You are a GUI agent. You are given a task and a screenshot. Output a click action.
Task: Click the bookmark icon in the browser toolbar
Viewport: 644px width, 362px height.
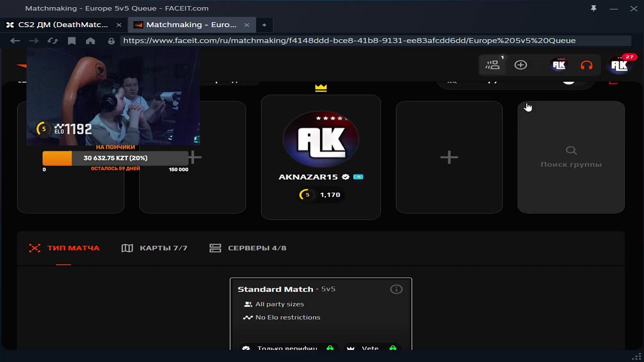pyautogui.click(x=72, y=41)
